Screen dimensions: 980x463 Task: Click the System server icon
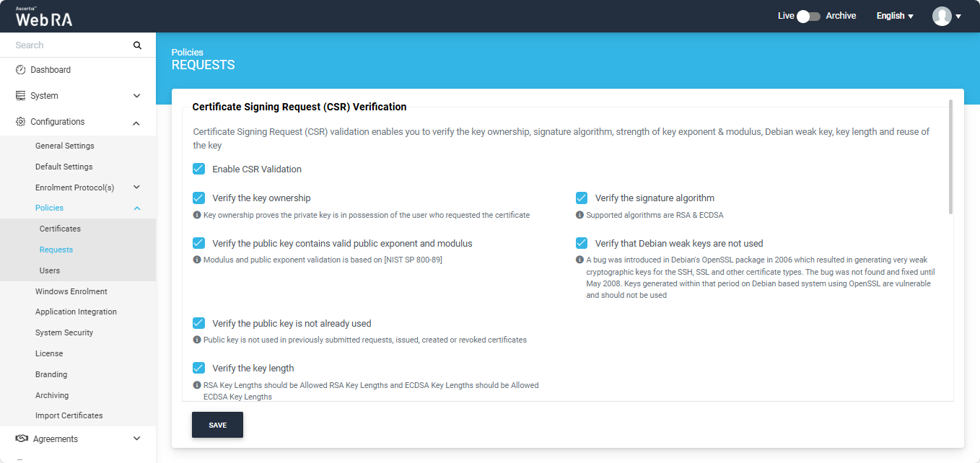tap(21, 96)
